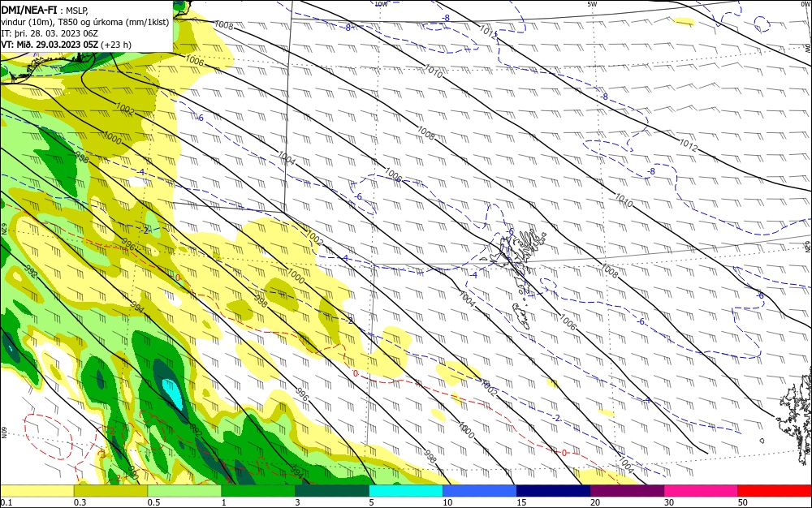Image resolution: width=812 pixels, height=508 pixels.
Task: Click the 'vindur (10m), T850 og úrkoma' line
Action: click(85, 22)
